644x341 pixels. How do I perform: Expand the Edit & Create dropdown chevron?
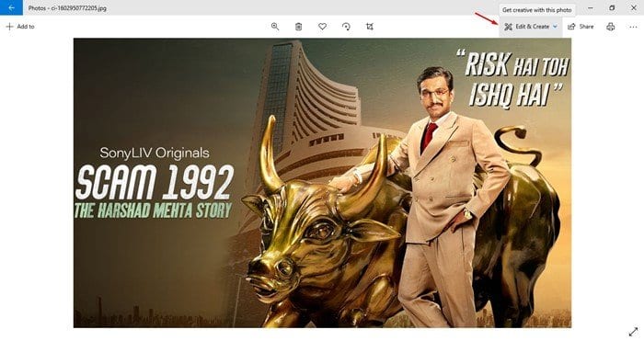point(555,27)
